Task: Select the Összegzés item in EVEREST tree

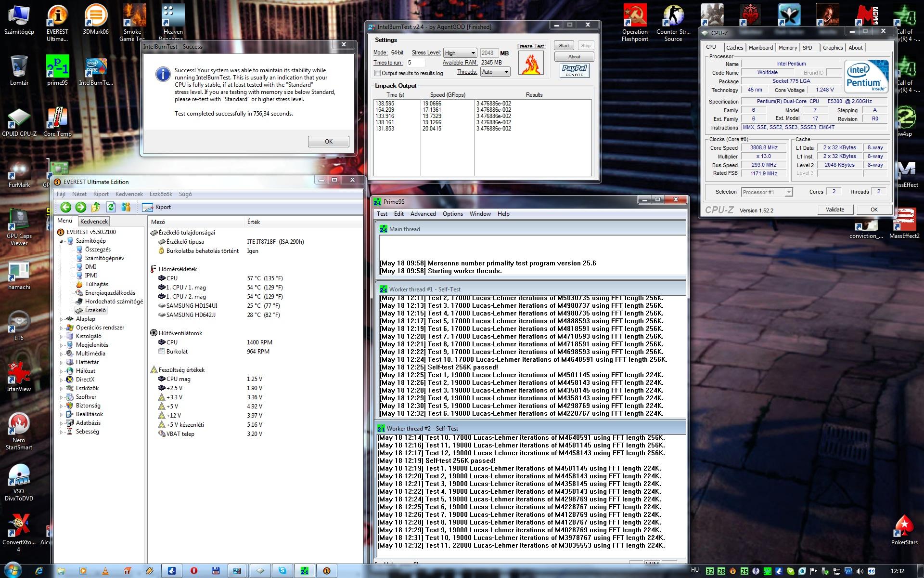Action: tap(93, 250)
